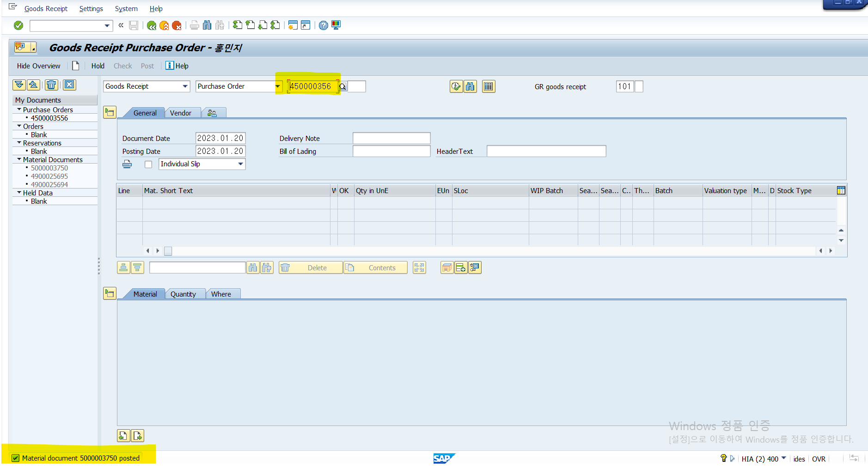Click the Generate Shortcut icon
Screen dimensions: 868x468
pos(306,25)
